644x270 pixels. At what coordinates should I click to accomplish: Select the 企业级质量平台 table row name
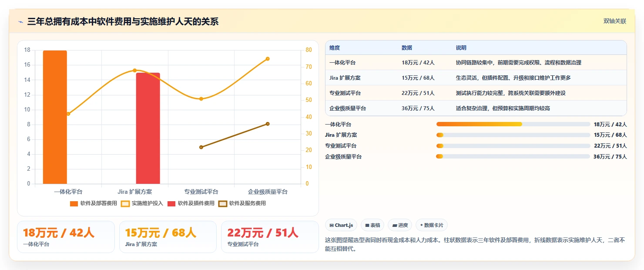pyautogui.click(x=348, y=108)
